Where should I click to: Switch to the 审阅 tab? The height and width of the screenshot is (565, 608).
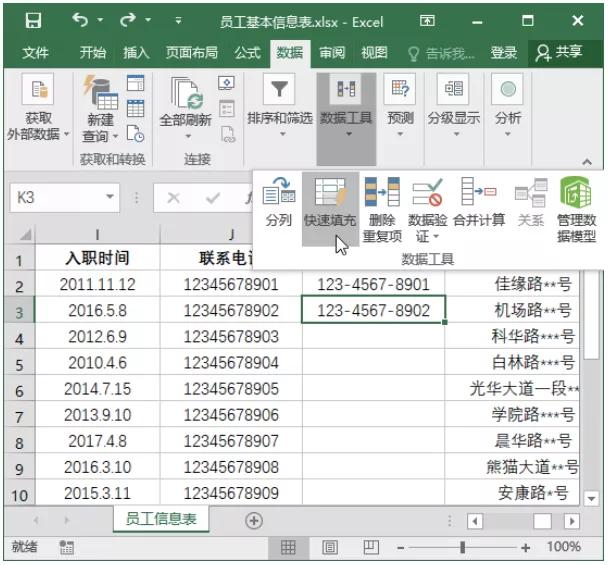point(332,52)
